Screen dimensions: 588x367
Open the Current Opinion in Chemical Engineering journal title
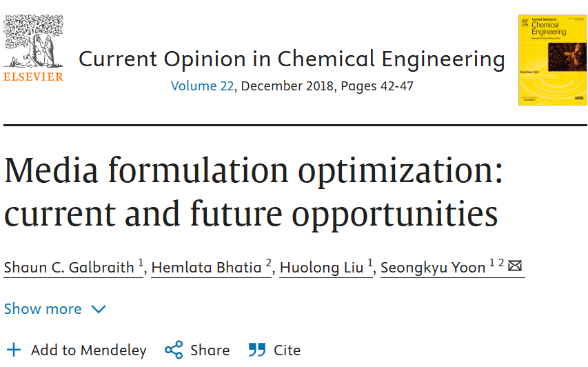tap(292, 59)
